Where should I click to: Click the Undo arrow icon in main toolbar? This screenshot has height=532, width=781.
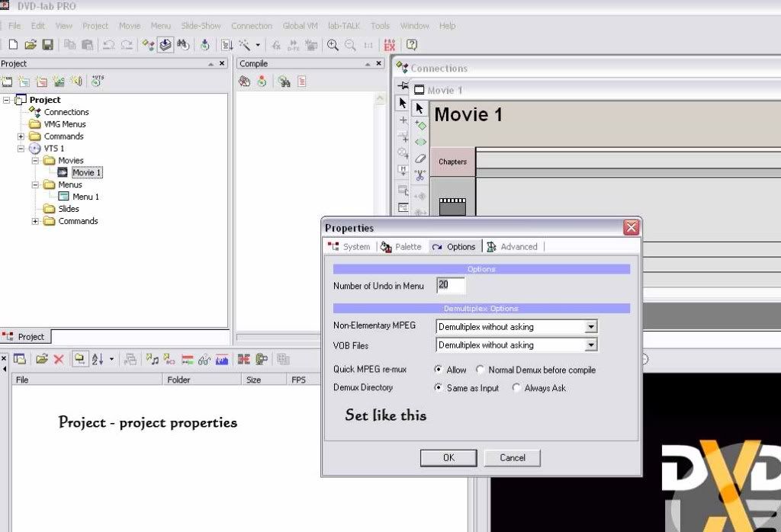point(108,45)
